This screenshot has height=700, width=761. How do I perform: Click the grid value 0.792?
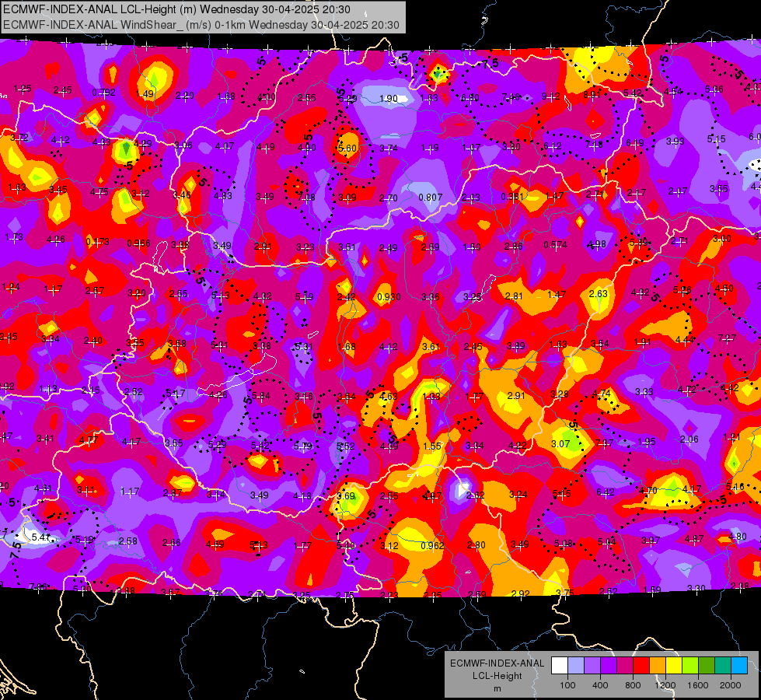click(104, 93)
